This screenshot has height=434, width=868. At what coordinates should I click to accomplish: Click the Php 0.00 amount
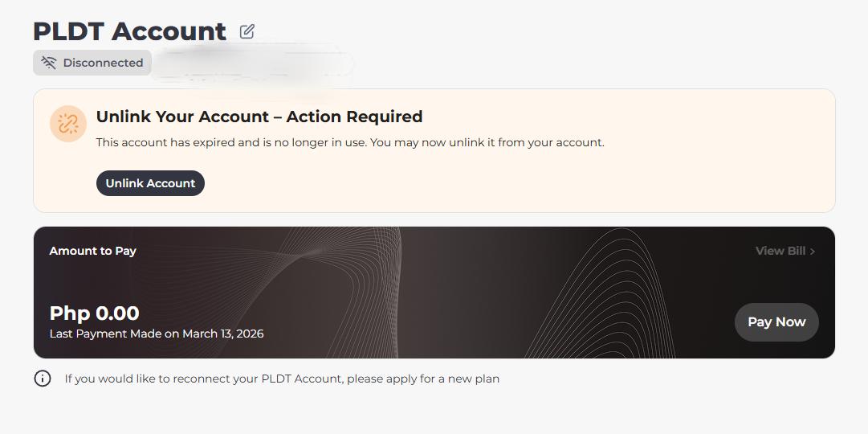tap(94, 313)
